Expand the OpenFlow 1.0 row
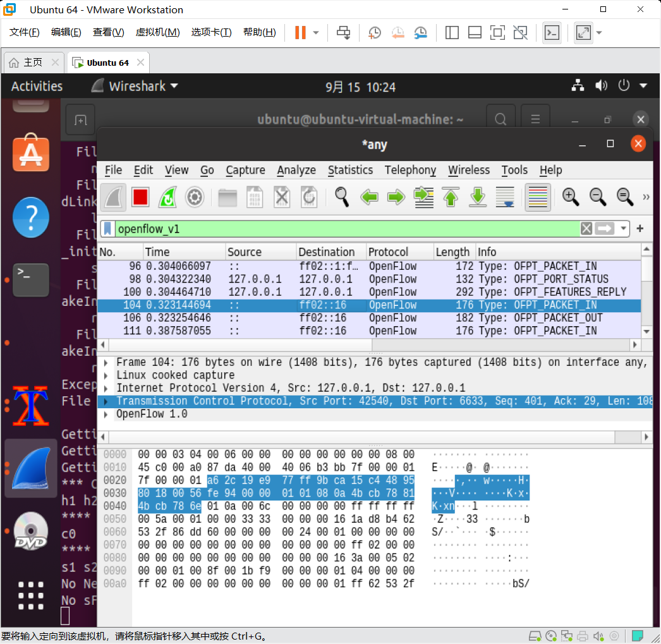 coord(106,415)
